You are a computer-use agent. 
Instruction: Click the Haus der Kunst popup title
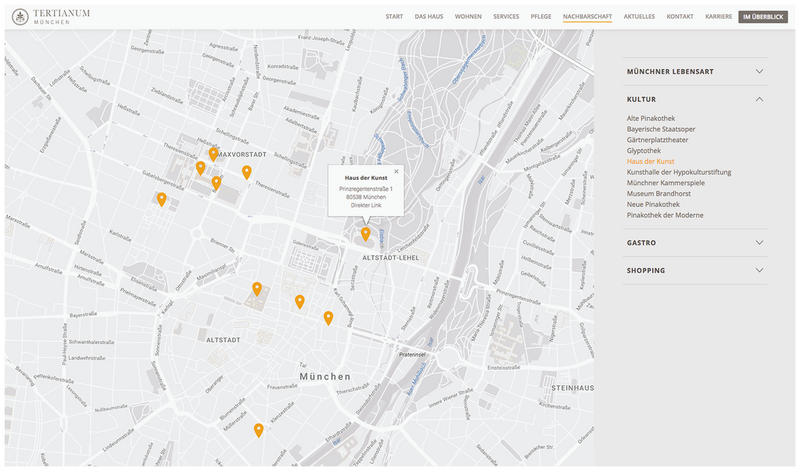click(x=366, y=178)
